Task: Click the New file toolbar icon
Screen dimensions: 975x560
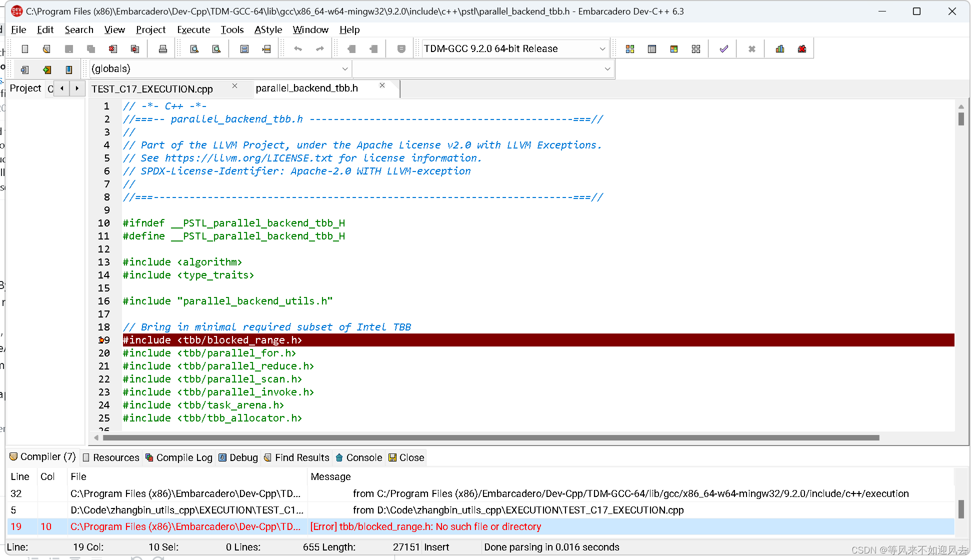Action: pyautogui.click(x=25, y=49)
